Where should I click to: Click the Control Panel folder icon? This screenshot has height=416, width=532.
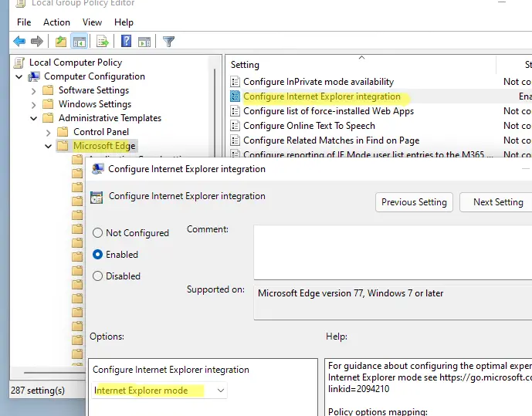click(x=63, y=132)
